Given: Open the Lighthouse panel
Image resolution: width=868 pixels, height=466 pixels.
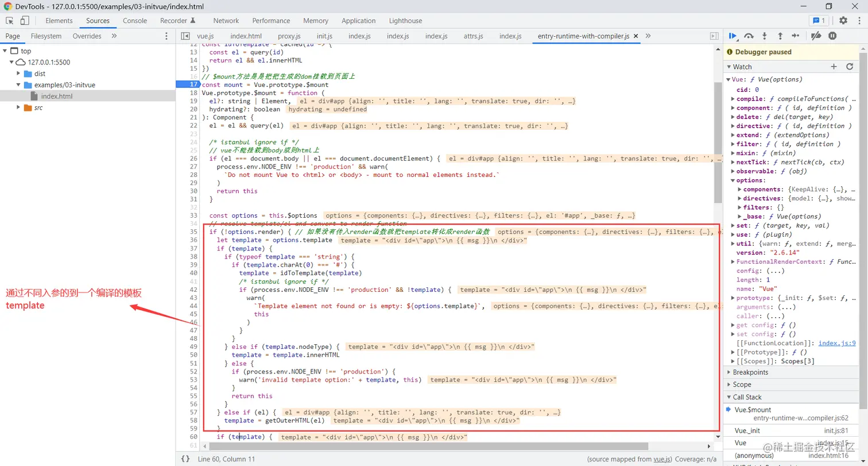Looking at the screenshot, I should pos(405,21).
